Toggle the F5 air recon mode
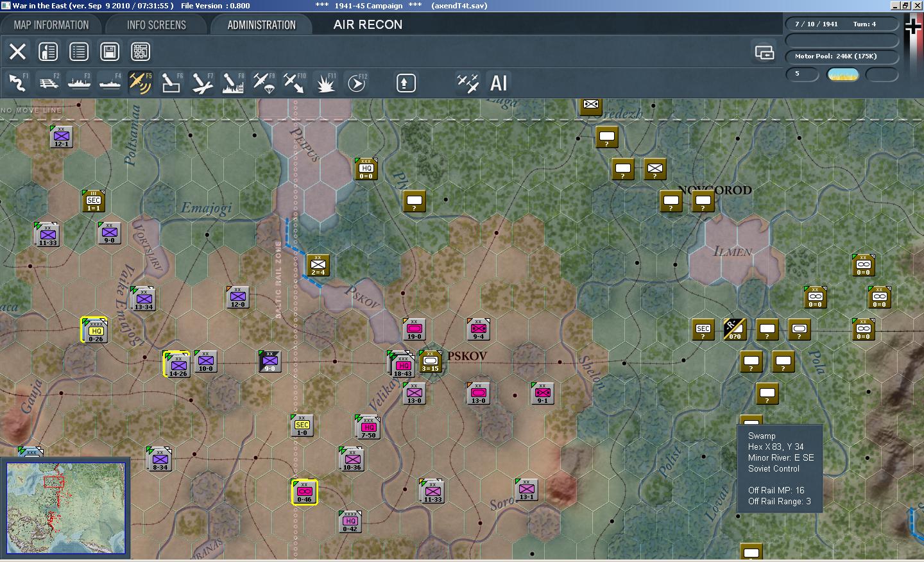The width and height of the screenshot is (924, 562). coord(141,83)
